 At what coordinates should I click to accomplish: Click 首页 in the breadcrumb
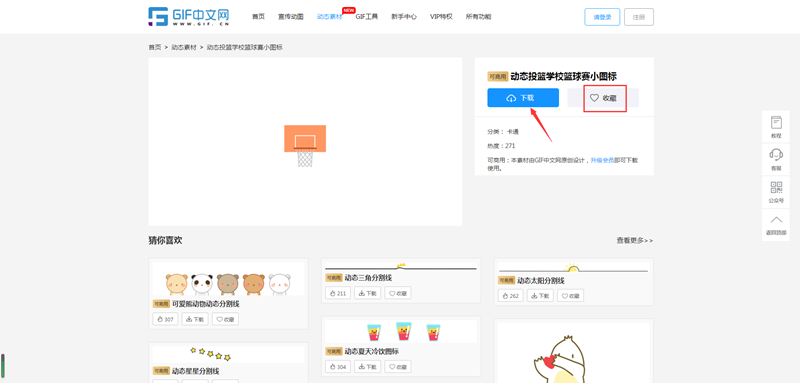point(155,47)
